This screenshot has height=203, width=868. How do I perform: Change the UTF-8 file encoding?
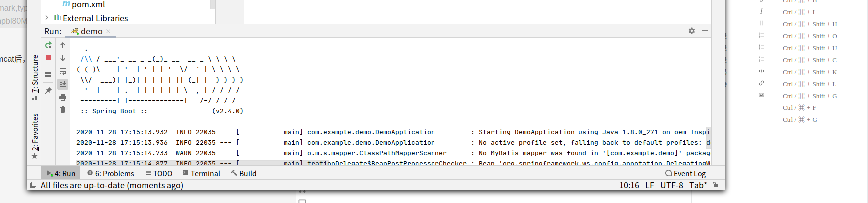672,185
